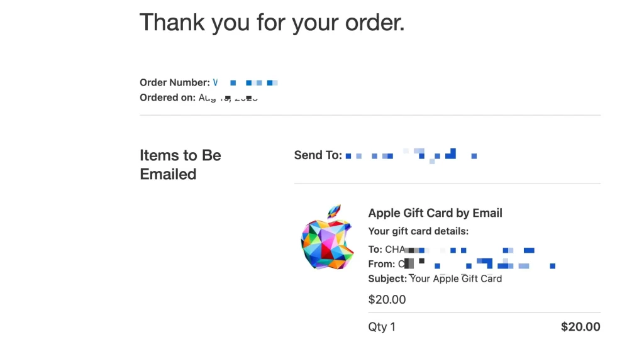The height and width of the screenshot is (342, 644).
Task: Select the "Your Apple Gift Card" subject text
Action: tap(455, 279)
